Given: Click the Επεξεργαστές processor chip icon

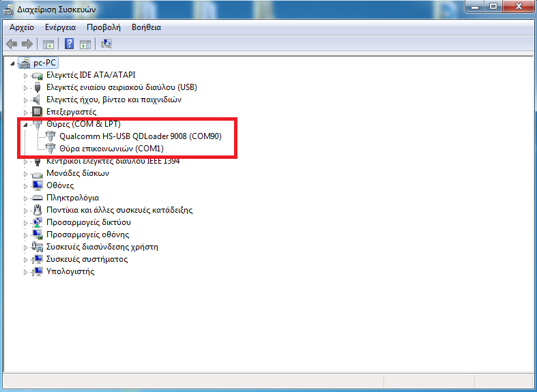Looking at the screenshot, I should pos(37,112).
